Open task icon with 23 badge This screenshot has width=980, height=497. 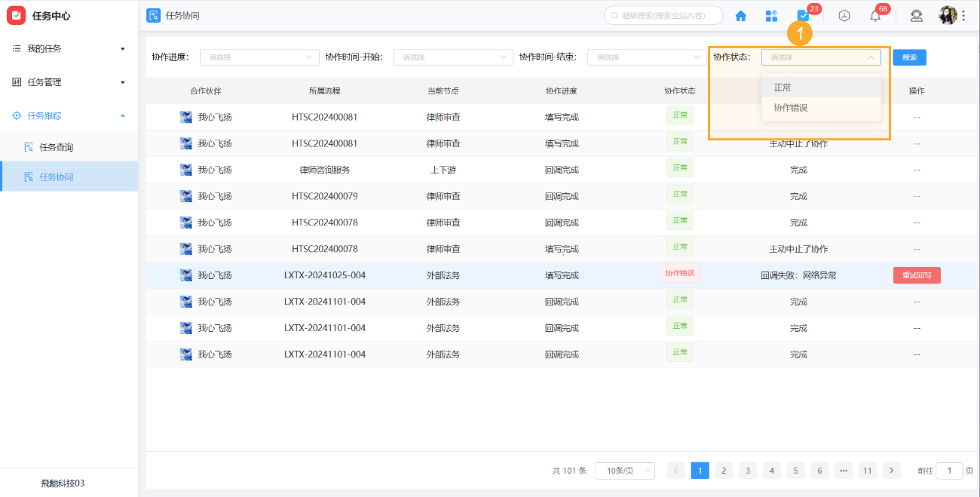pos(804,16)
